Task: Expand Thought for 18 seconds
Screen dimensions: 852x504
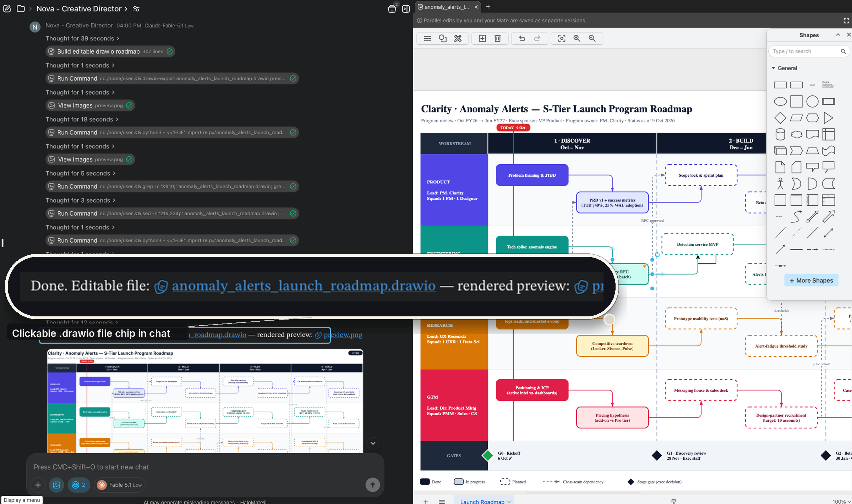Action: (x=82, y=120)
